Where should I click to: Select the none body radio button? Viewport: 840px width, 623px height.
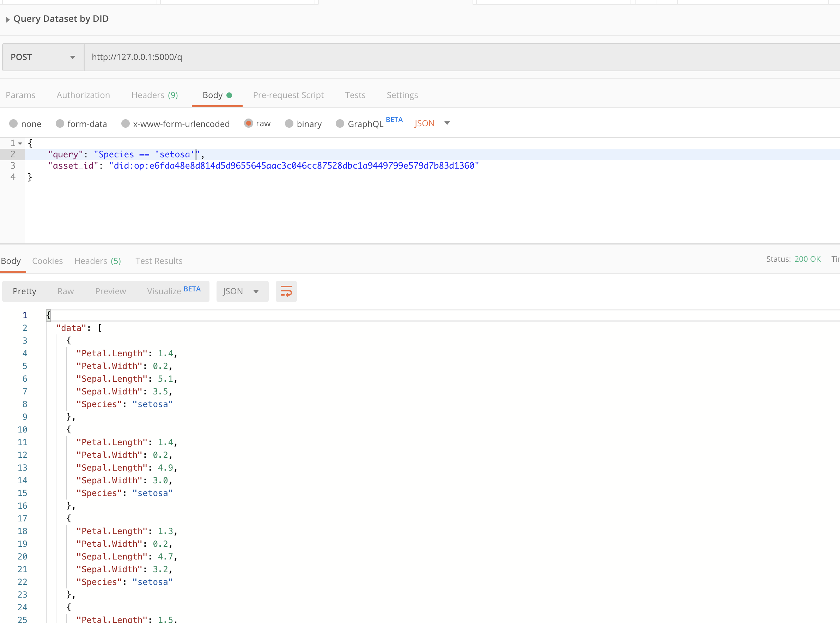pos(13,124)
